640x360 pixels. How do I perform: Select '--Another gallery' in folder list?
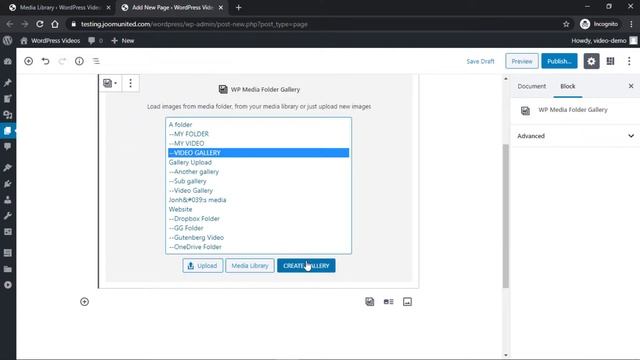(x=258, y=171)
